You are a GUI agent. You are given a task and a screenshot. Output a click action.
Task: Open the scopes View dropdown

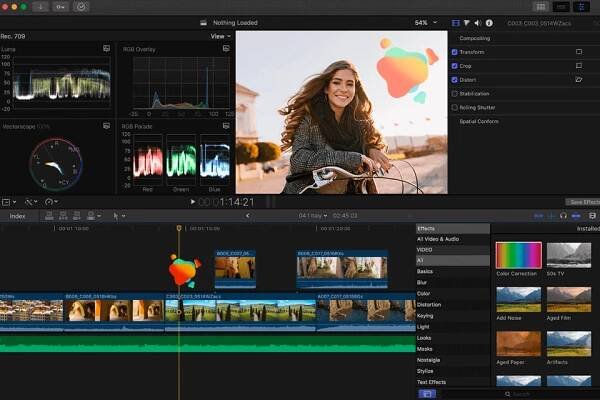(221, 36)
